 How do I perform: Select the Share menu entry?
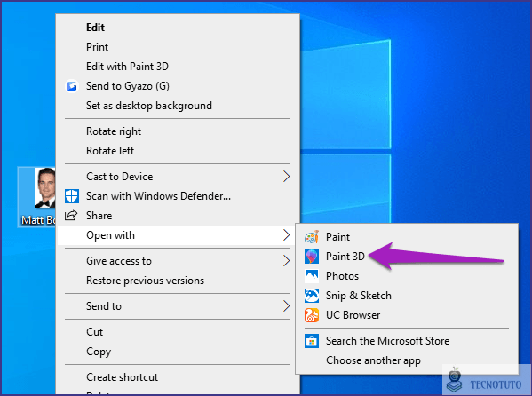coord(178,216)
